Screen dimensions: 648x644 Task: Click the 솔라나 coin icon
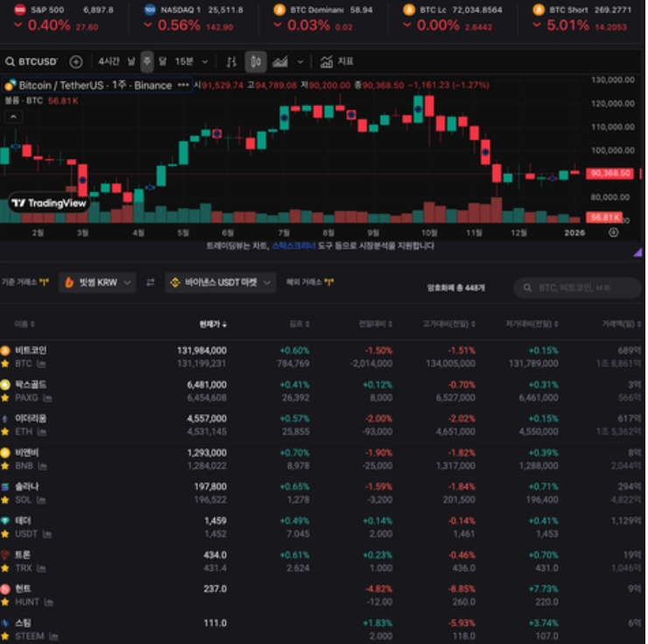tap(5, 487)
